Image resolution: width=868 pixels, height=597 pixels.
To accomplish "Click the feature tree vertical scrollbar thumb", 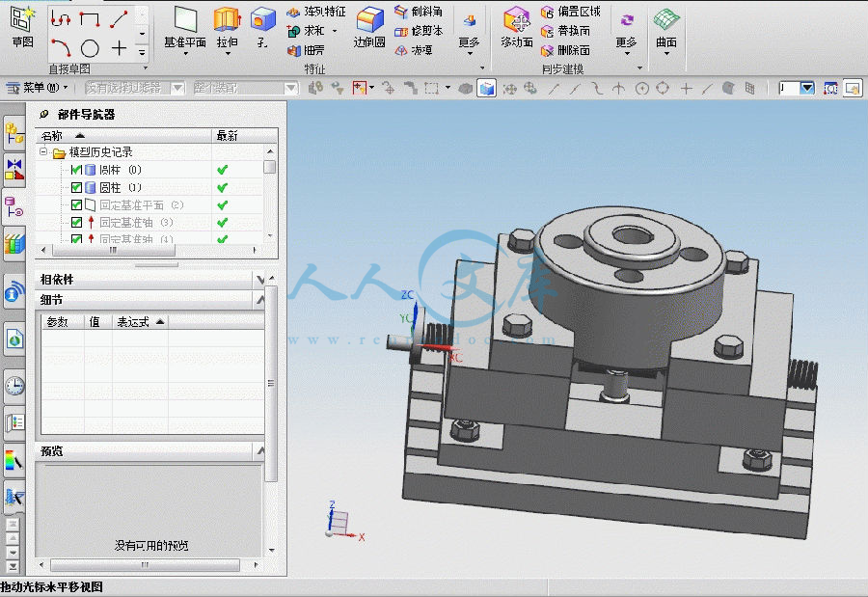I will [x=270, y=167].
